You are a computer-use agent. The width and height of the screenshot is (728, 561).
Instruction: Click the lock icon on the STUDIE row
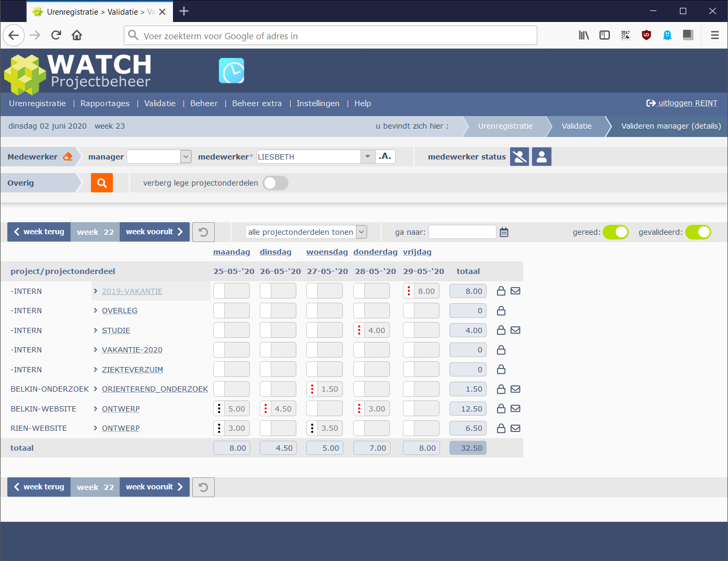[501, 330]
